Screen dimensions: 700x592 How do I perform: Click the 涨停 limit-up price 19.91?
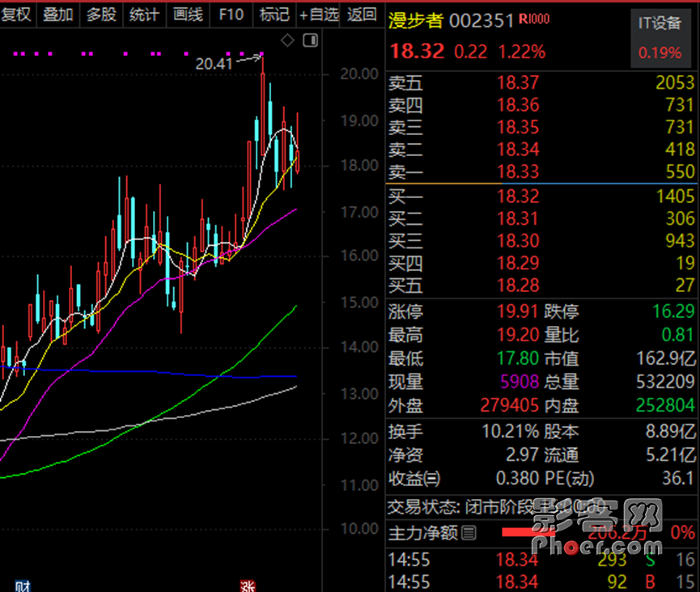click(x=518, y=311)
